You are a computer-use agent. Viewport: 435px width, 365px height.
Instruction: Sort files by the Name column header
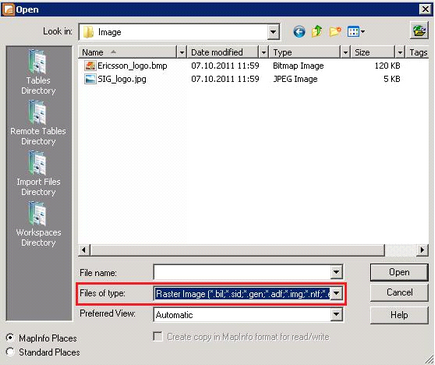(128, 52)
